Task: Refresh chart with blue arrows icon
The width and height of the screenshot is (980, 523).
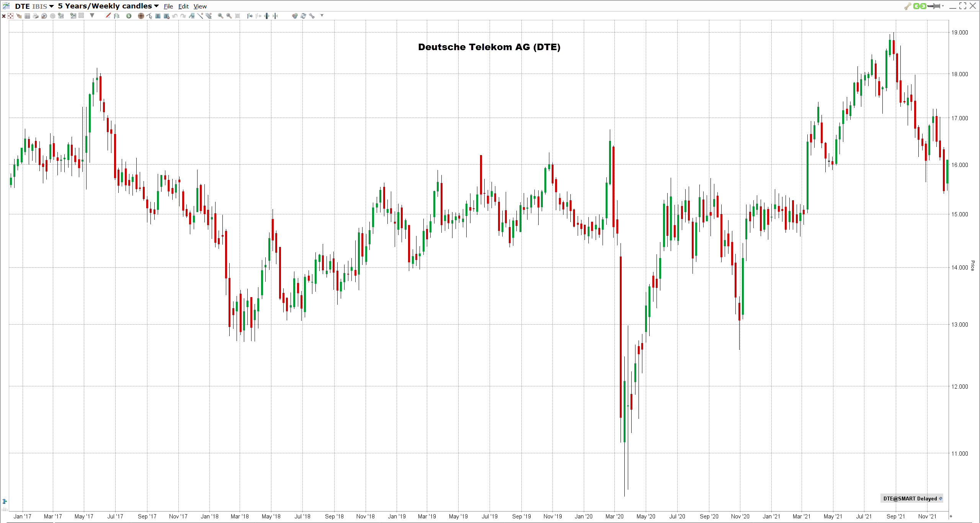Action: (303, 16)
